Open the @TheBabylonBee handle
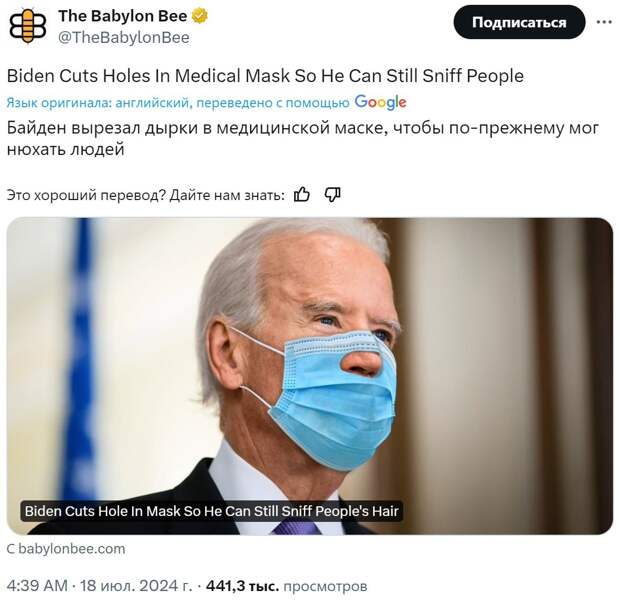The width and height of the screenshot is (620, 605). pyautogui.click(x=124, y=38)
